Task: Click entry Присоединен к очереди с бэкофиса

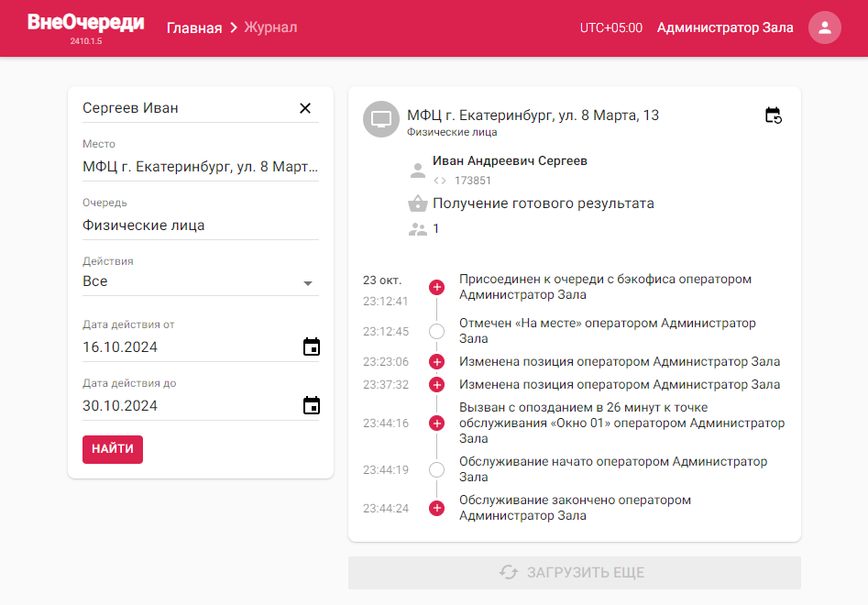Action: (x=605, y=287)
